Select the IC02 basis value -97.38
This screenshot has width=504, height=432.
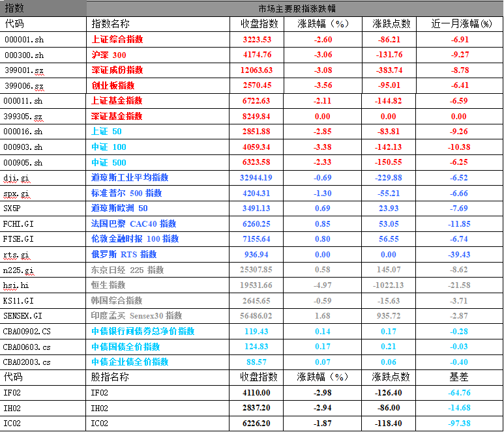tap(459, 423)
